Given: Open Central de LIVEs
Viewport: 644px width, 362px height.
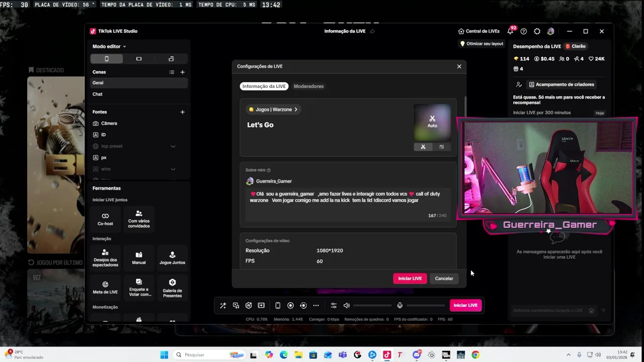Looking at the screenshot, I should coord(479,31).
